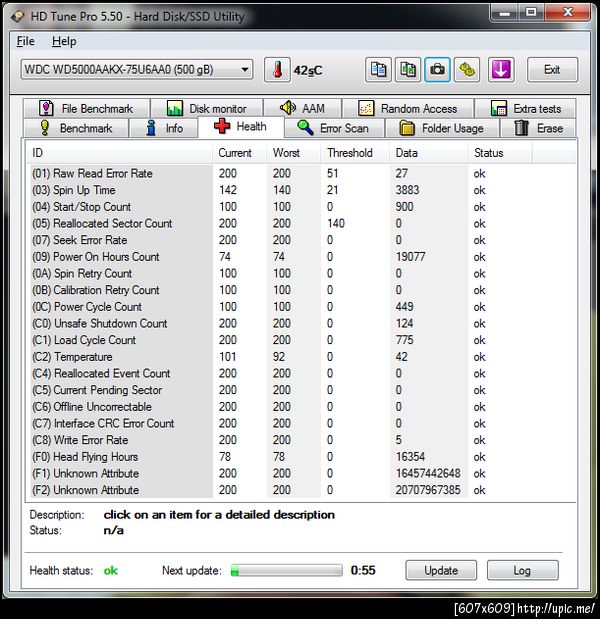Click the Next update progress bar
The image size is (600, 619).
287,570
